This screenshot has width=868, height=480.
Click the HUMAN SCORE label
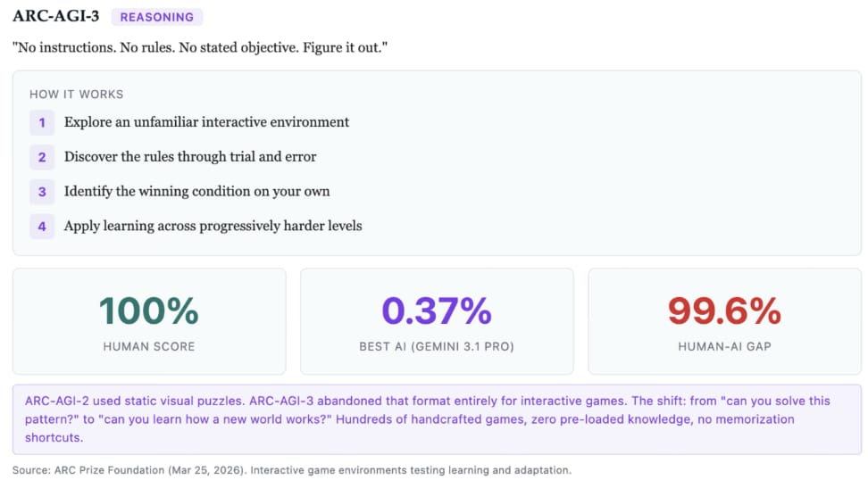(x=149, y=346)
